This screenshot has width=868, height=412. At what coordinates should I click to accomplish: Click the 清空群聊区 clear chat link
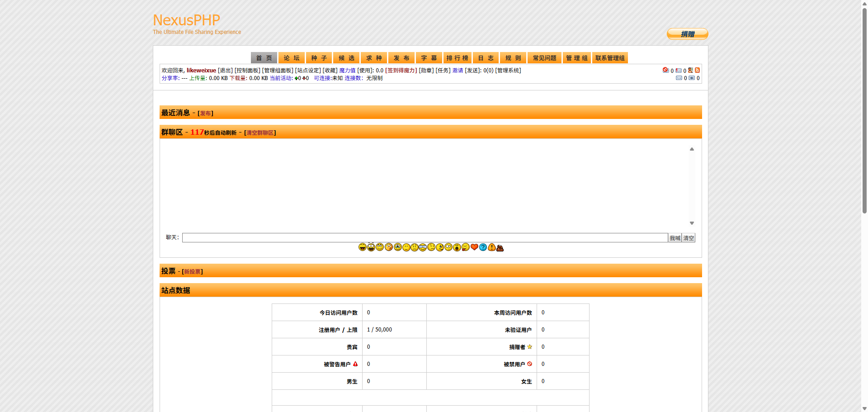pos(260,133)
